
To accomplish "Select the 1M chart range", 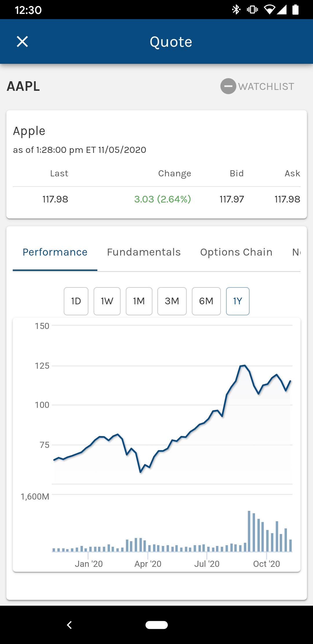I will click(x=139, y=301).
